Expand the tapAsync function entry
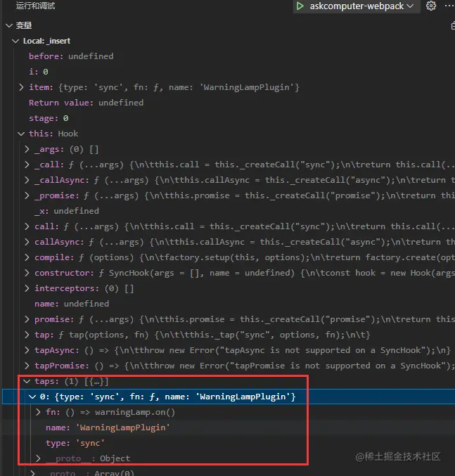Screen dimensions: 455x476 click(27, 350)
